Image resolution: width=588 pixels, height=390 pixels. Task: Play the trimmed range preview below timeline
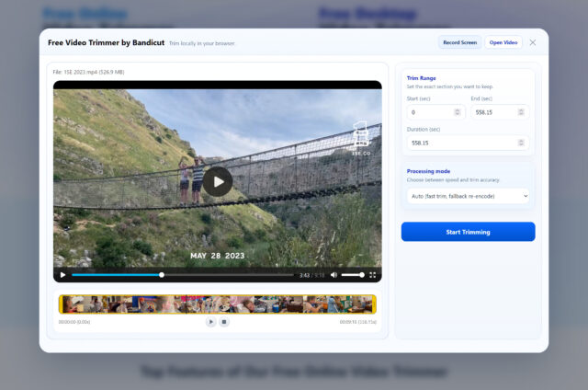coord(210,322)
